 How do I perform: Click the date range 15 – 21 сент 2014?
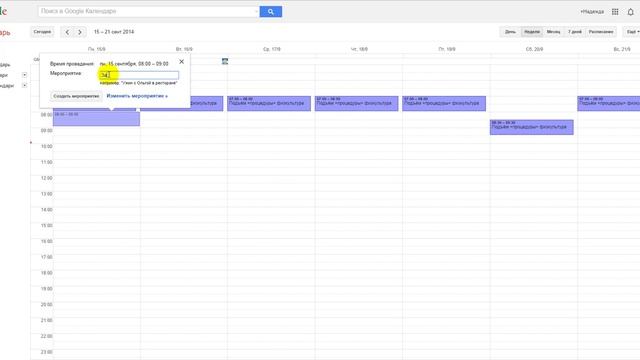pos(114,32)
